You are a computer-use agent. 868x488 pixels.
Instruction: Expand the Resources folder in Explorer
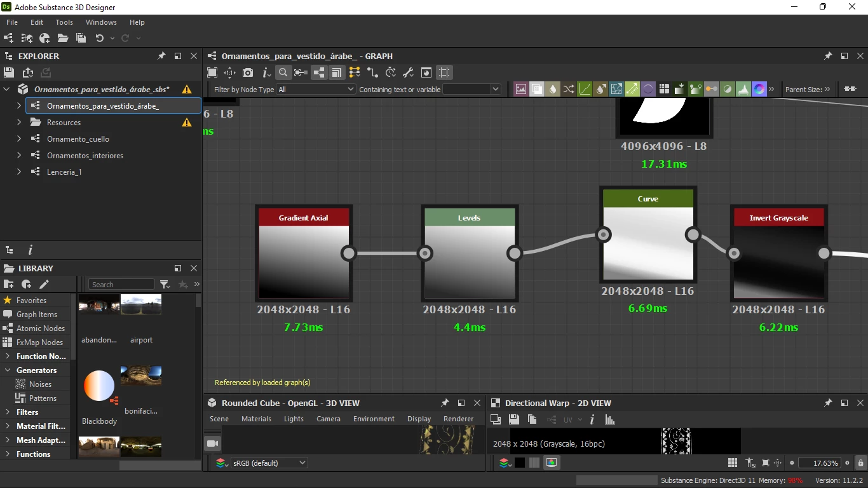(19, 122)
